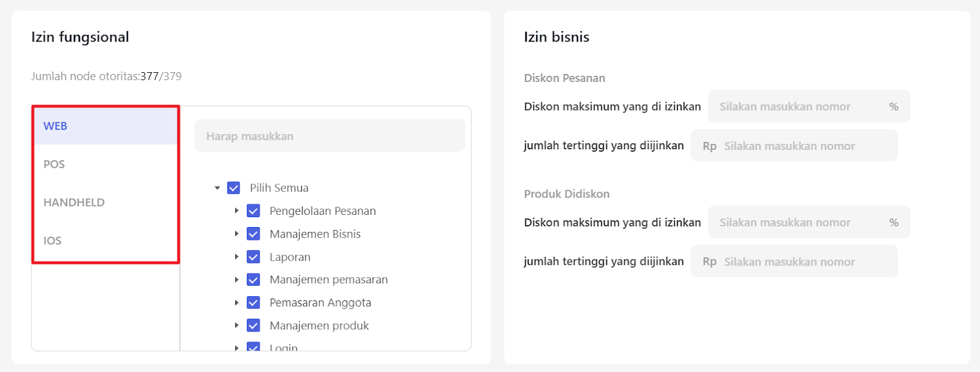Expand the Manajemen pemasaran node
This screenshot has width=980, height=372.
(x=236, y=280)
